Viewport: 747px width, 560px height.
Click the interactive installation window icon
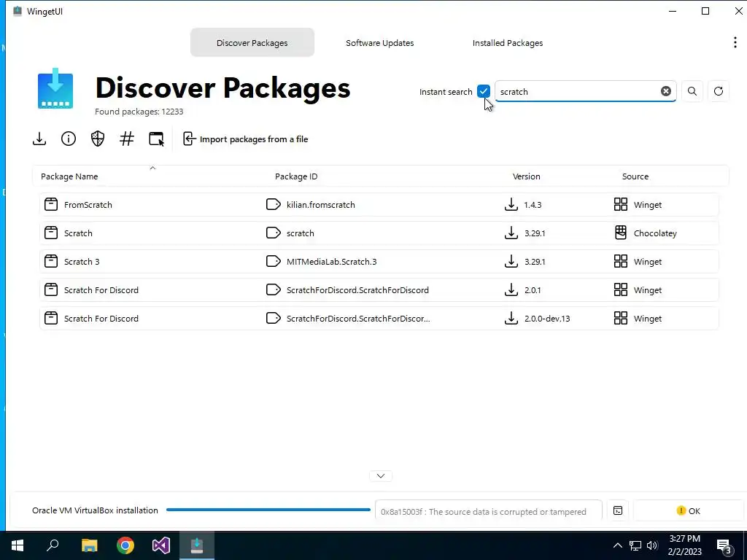[x=156, y=139]
